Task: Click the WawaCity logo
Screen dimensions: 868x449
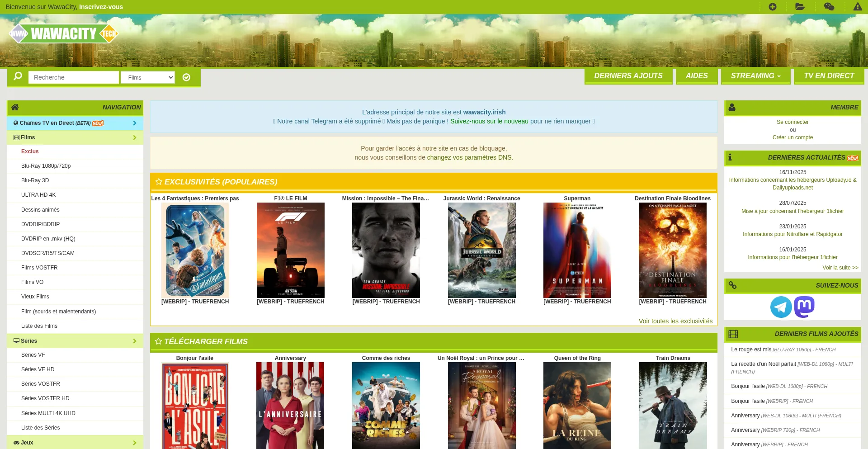Action: (x=64, y=34)
